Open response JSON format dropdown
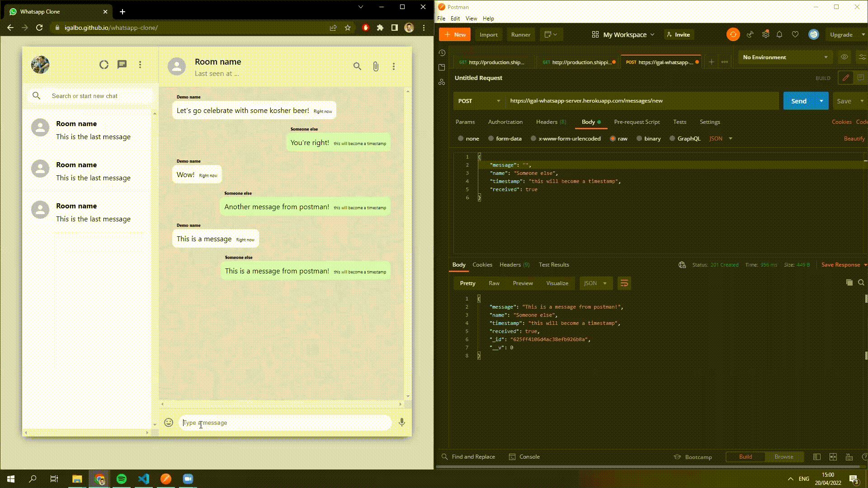 (595, 283)
